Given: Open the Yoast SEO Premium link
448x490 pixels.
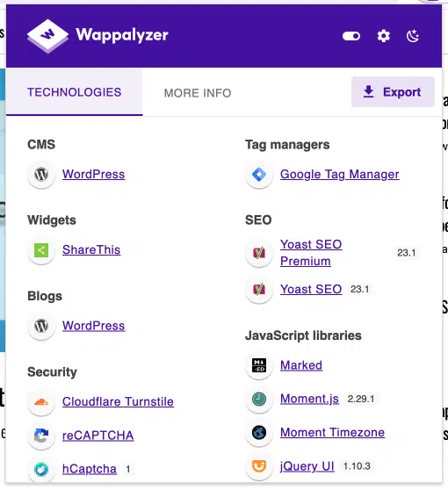Looking at the screenshot, I should (x=311, y=253).
